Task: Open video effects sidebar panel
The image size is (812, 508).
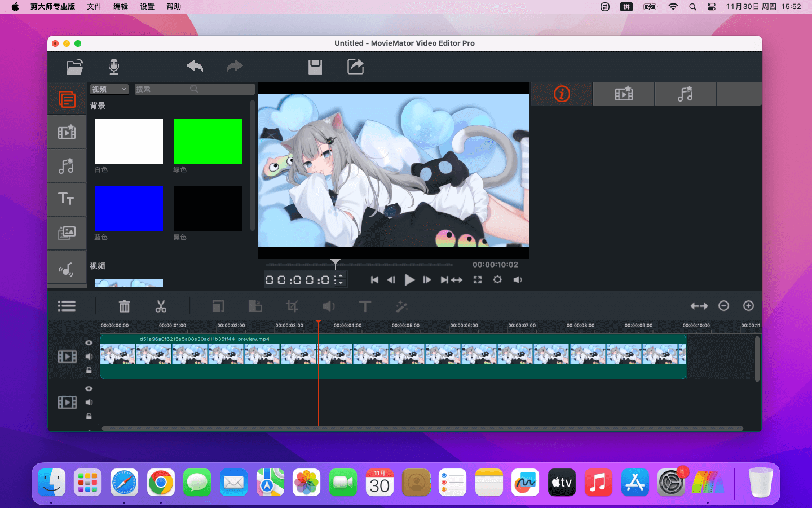Action: point(67,132)
